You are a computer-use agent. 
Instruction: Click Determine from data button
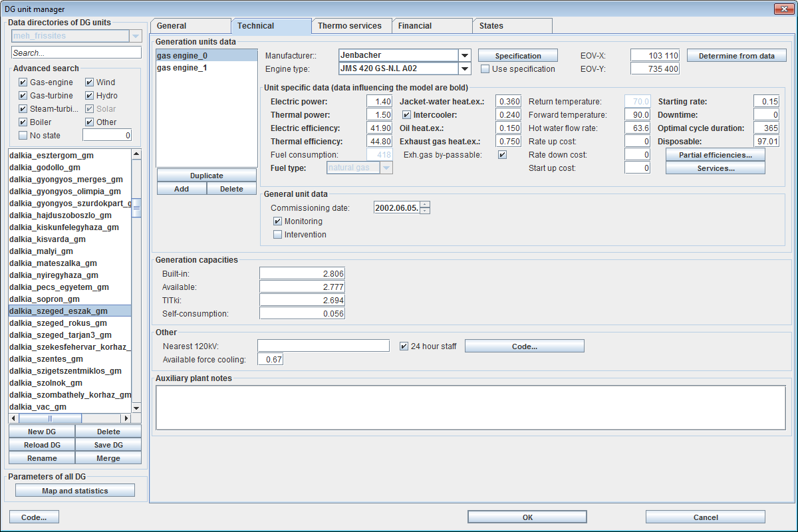737,56
